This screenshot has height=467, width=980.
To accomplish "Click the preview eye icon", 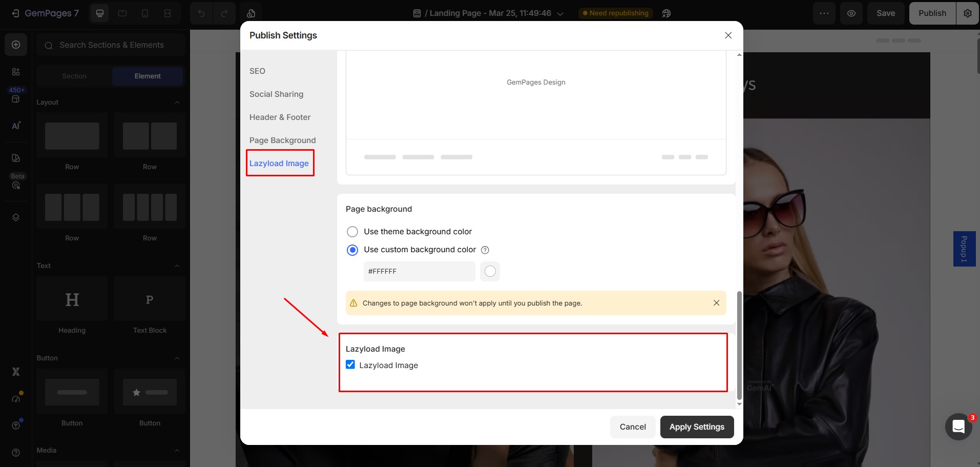I will click(x=851, y=13).
